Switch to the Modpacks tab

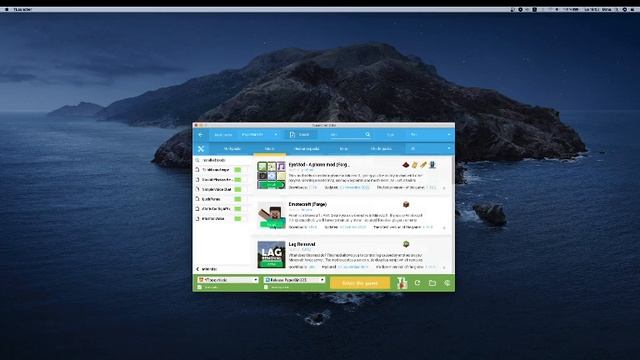click(232, 149)
